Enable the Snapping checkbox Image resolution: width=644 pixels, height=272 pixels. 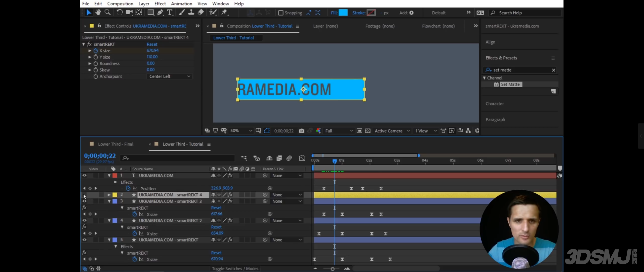pos(281,13)
